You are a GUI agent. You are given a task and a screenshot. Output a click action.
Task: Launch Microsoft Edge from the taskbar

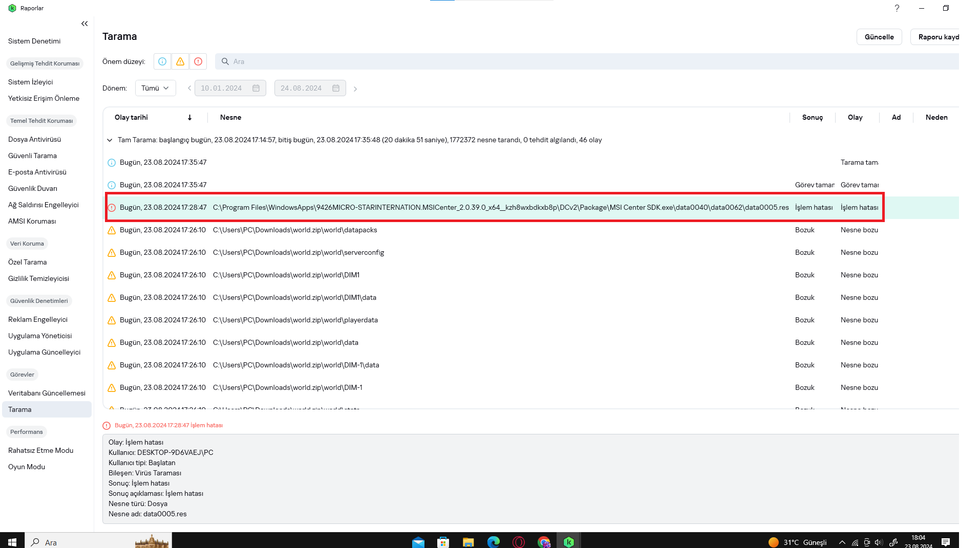(494, 542)
